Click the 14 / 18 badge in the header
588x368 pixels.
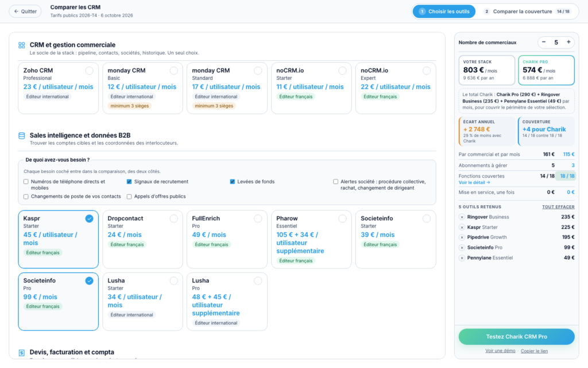(563, 11)
